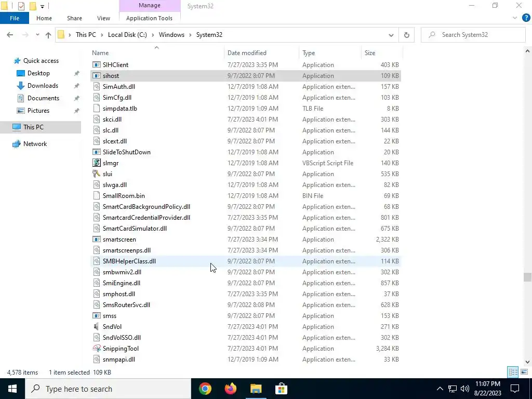Open Desktop in the navigation pane

[x=38, y=73]
